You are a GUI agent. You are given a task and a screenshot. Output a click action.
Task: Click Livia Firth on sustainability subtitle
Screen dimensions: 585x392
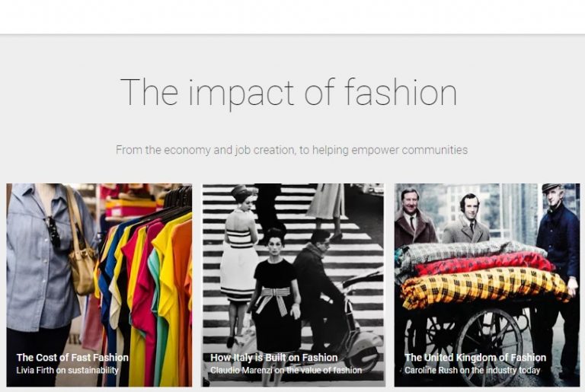68,371
